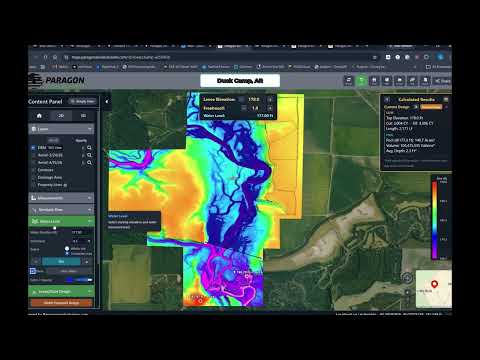Image resolution: width=480 pixels, height=360 pixels.
Task: Click the orange button below Levee Design
Action: pyautogui.click(x=61, y=303)
